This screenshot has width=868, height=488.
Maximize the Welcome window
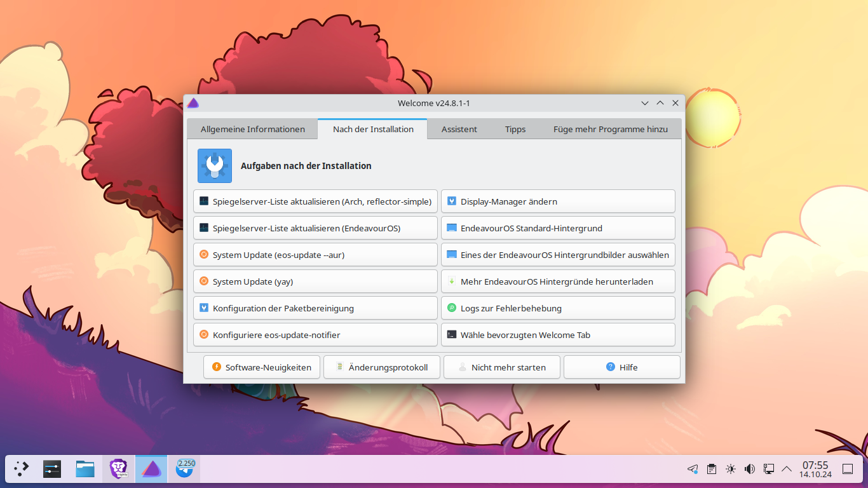[660, 103]
